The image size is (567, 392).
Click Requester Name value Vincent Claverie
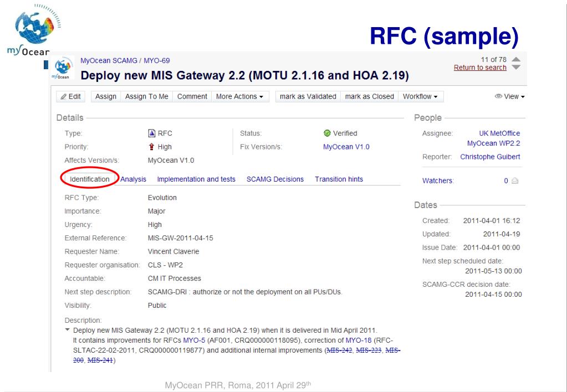[x=173, y=251]
